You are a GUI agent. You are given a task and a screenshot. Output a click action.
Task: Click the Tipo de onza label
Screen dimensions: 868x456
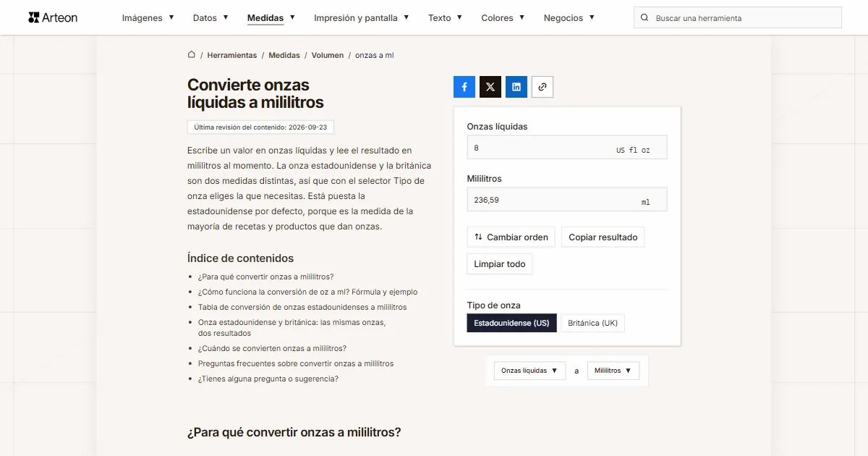493,305
